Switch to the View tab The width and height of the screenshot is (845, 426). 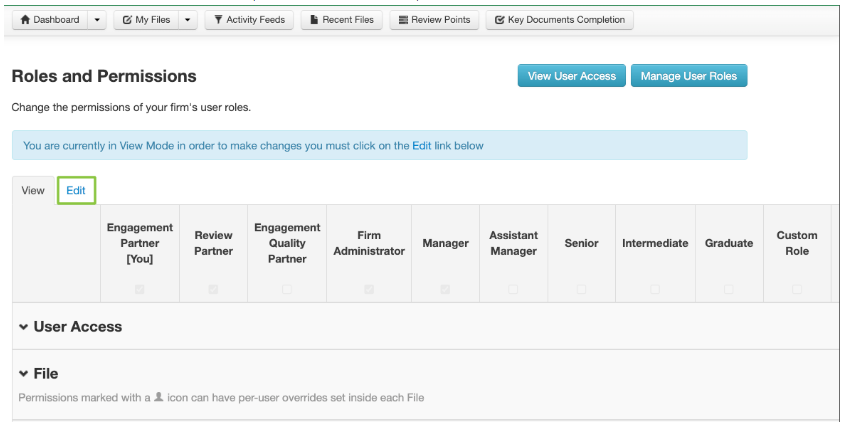click(x=33, y=190)
